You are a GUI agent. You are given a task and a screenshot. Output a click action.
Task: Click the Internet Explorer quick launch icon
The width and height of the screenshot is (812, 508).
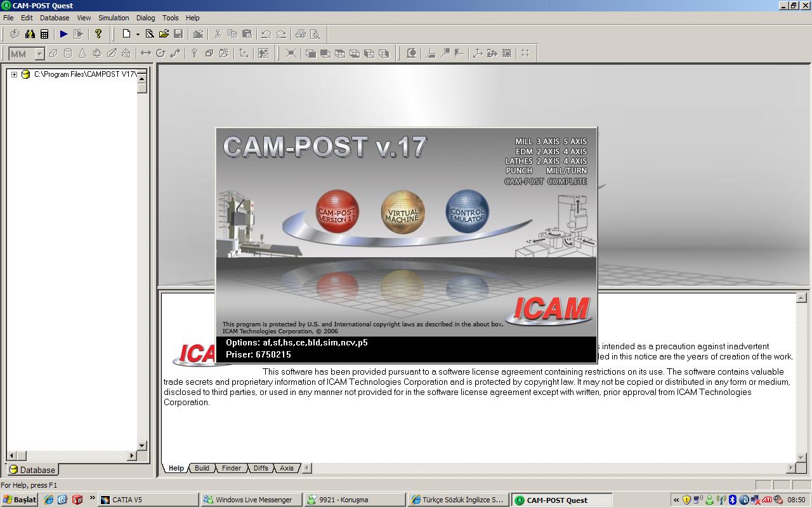coord(49,500)
